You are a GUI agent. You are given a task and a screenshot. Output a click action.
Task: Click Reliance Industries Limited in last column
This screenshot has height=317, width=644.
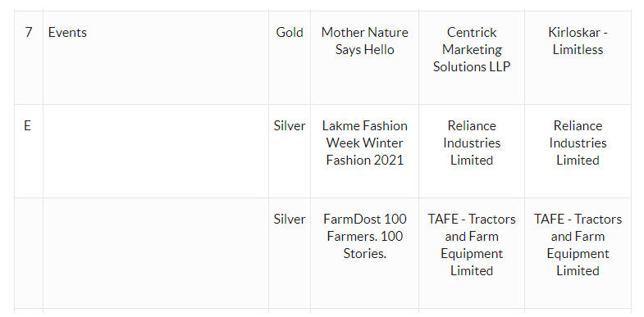click(x=578, y=143)
